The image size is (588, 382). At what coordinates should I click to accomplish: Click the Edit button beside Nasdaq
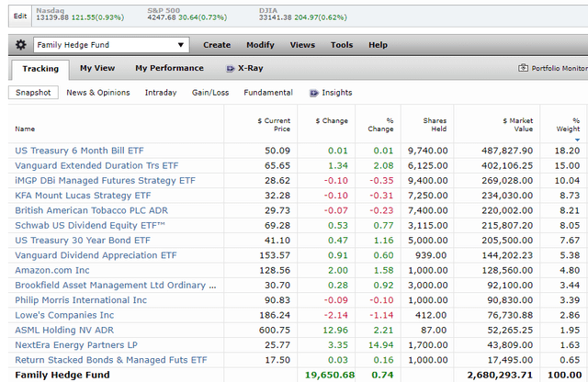[19, 15]
